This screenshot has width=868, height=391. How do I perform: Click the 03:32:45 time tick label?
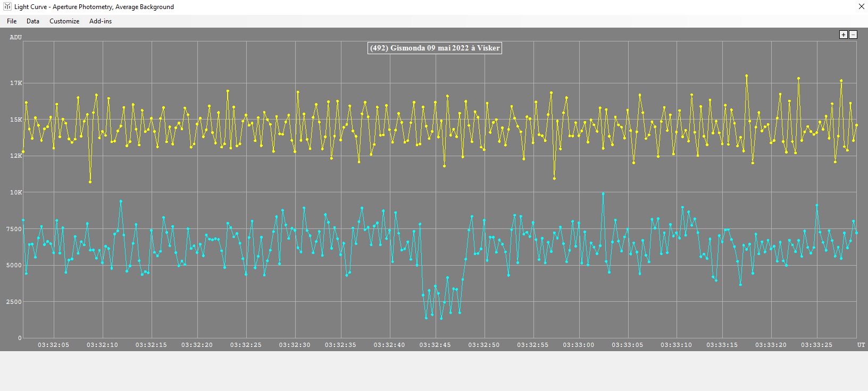(x=435, y=345)
